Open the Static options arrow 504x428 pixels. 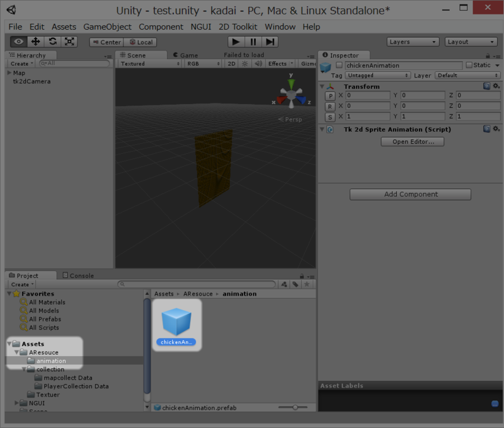click(x=498, y=66)
